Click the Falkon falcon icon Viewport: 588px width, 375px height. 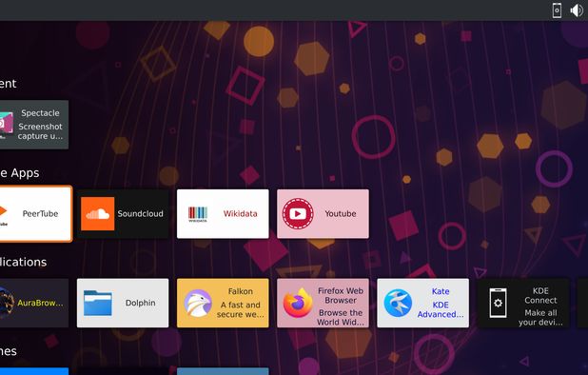pyautogui.click(x=198, y=303)
